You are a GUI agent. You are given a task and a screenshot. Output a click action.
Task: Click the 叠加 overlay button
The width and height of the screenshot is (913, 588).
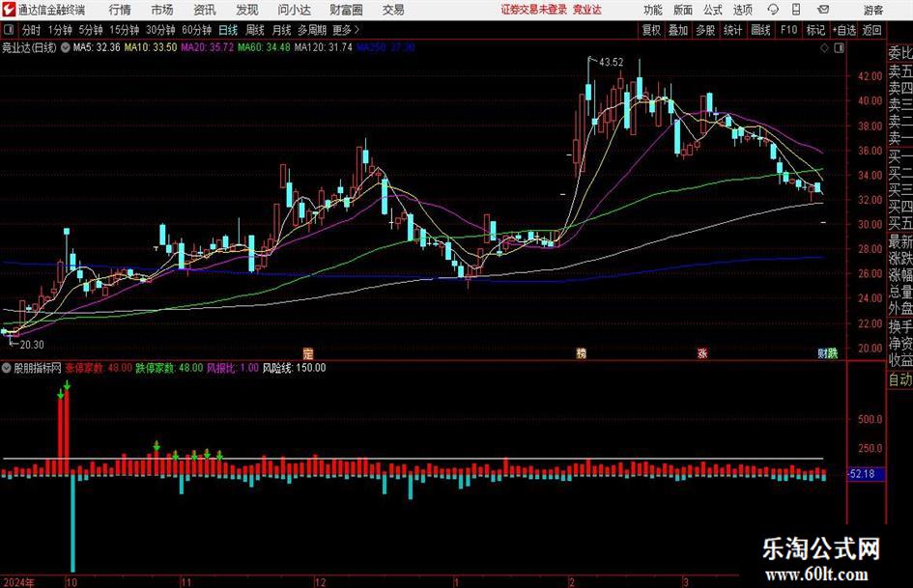click(678, 30)
